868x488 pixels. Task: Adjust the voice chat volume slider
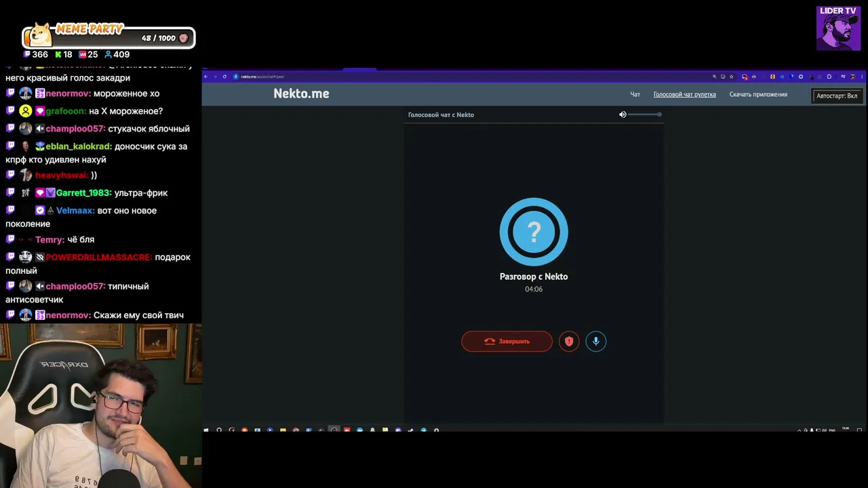coord(644,115)
